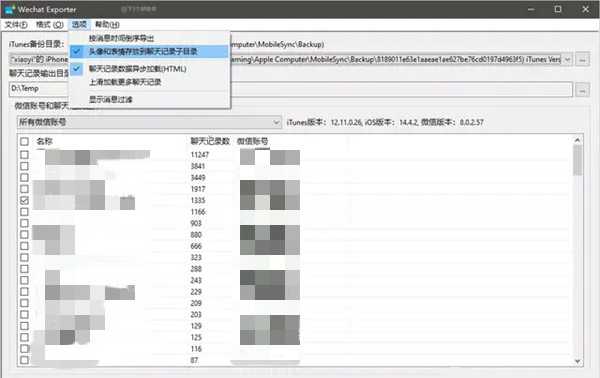Toggle the select-all checkbox beside 名称 header

point(24,142)
